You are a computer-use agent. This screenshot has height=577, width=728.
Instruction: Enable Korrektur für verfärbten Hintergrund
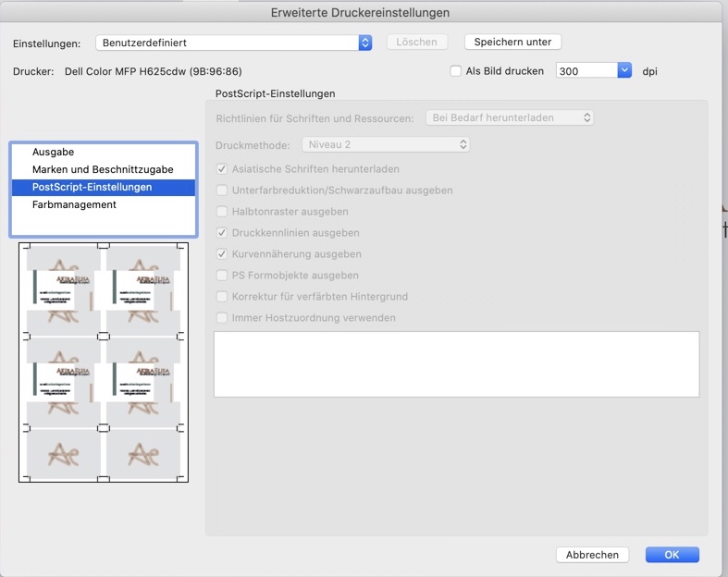[x=221, y=297]
